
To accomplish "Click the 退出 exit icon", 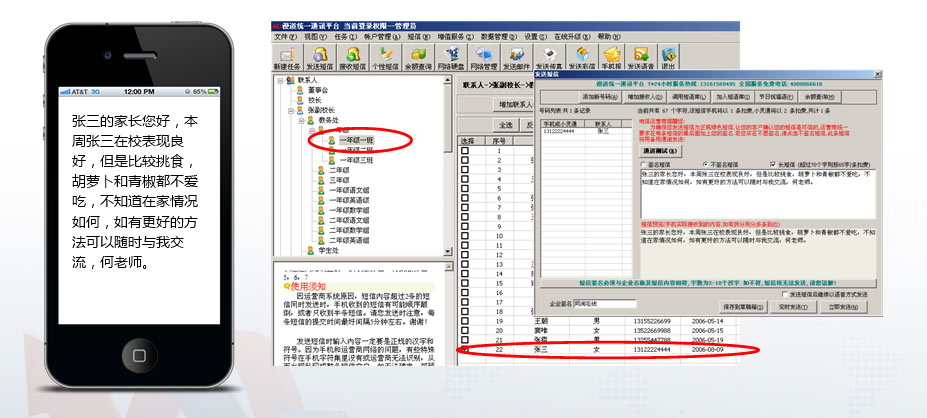I will coord(668,57).
